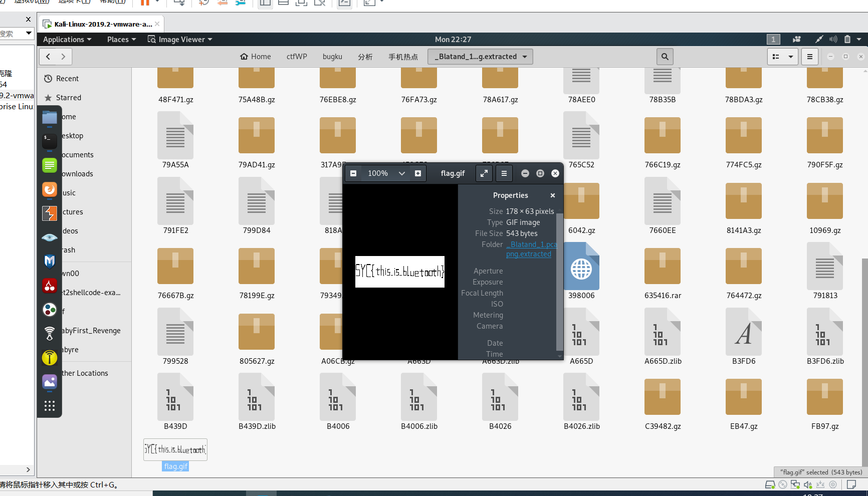Open the Image Viewer app menu
This screenshot has height=496, width=868.
pos(180,39)
